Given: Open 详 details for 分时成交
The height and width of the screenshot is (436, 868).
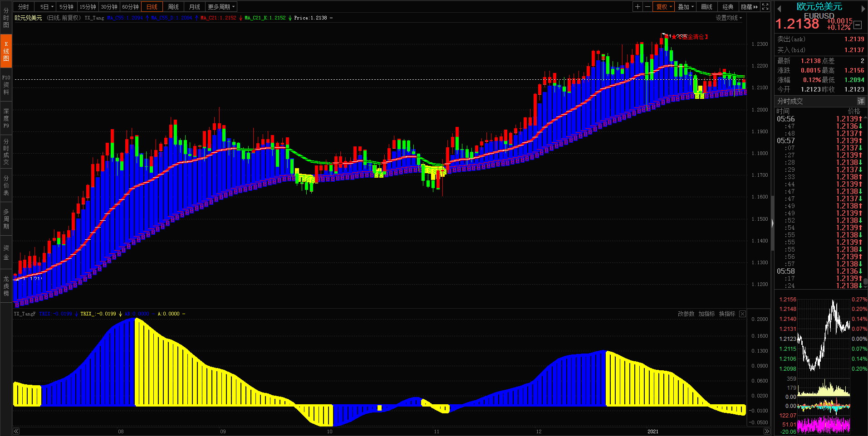Looking at the screenshot, I should [861, 101].
